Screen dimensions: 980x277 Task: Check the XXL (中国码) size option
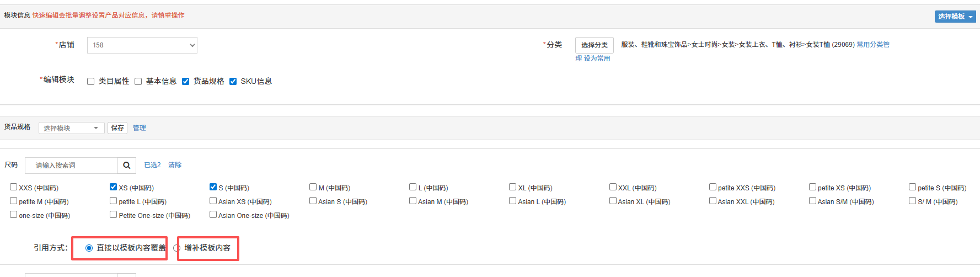[x=613, y=187]
